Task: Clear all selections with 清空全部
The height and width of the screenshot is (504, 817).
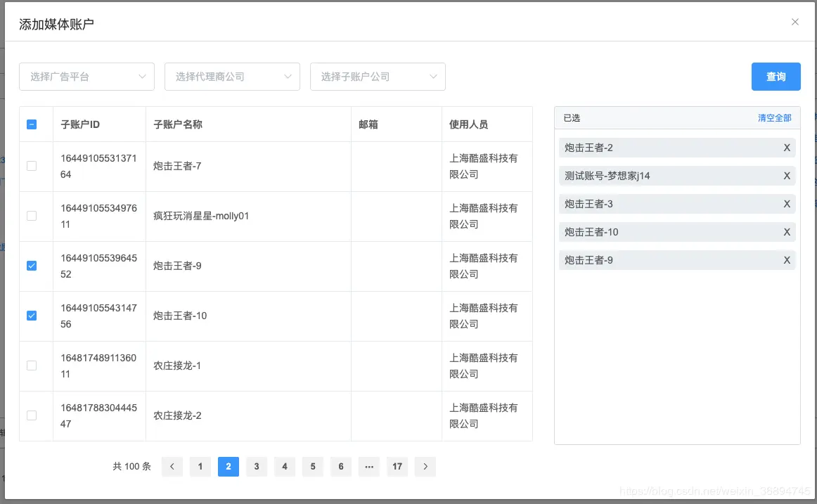Action: pyautogui.click(x=774, y=117)
